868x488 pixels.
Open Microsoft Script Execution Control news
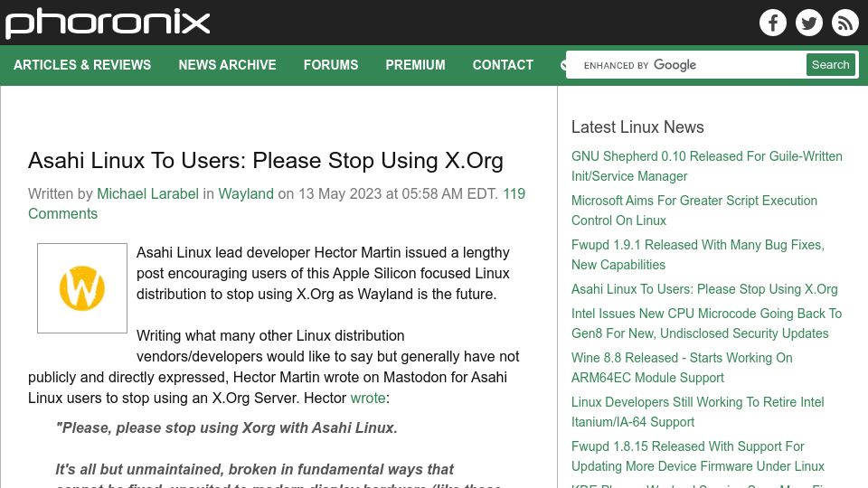coord(694,211)
